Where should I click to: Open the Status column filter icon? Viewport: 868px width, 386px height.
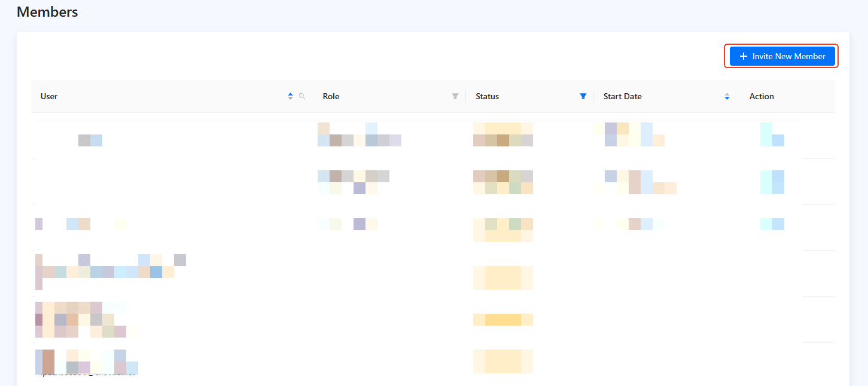[x=583, y=96]
